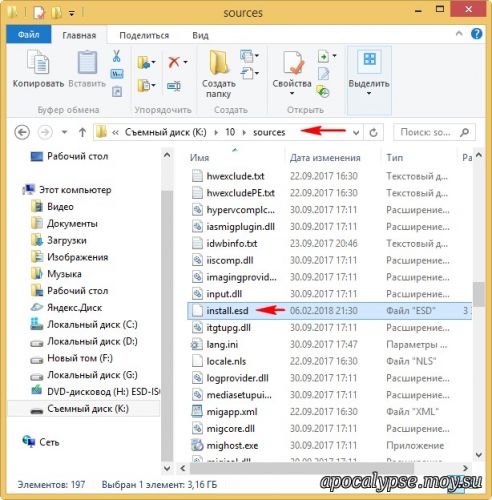This screenshot has height=500, width=492.
Task: Open the Help question mark icon
Action: [477, 34]
